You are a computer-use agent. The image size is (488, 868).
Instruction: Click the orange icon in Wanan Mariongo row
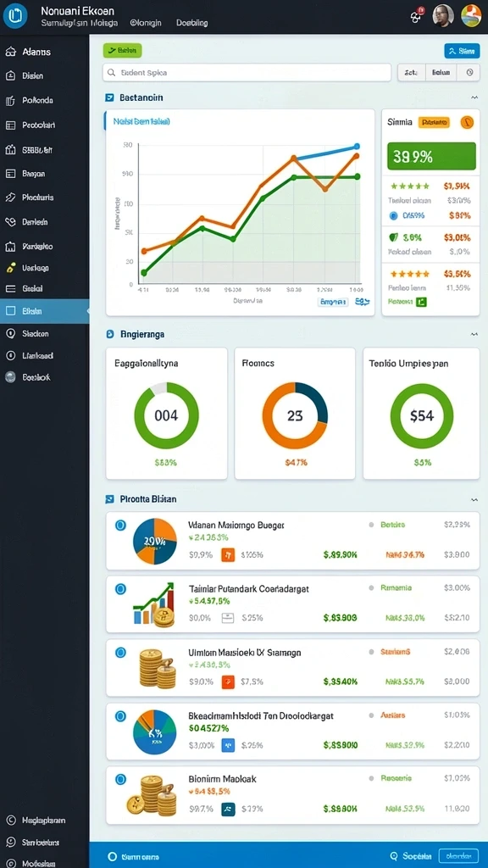click(x=228, y=555)
